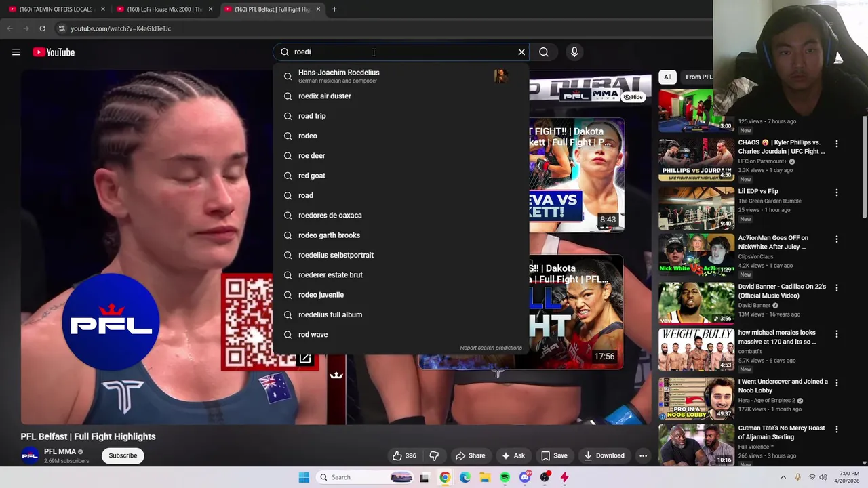The height and width of the screenshot is (488, 868).
Task: Open Report search predictions link
Action: click(491, 348)
